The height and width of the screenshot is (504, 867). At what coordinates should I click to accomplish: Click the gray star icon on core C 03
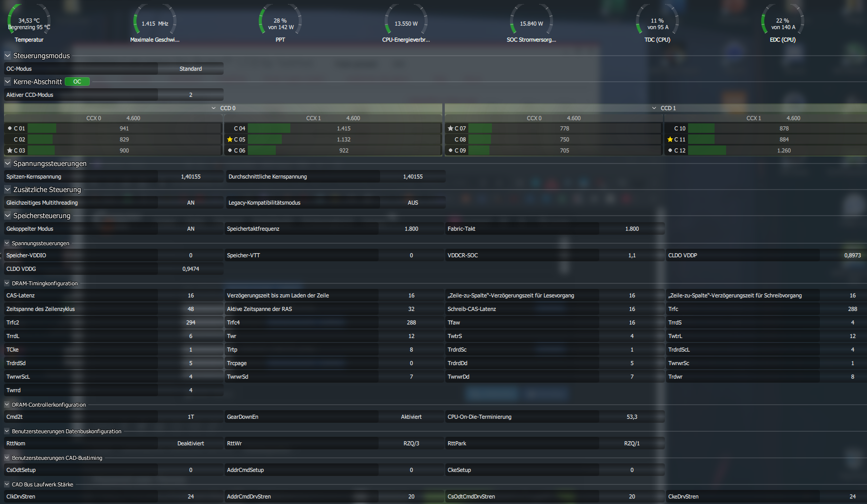pyautogui.click(x=10, y=150)
